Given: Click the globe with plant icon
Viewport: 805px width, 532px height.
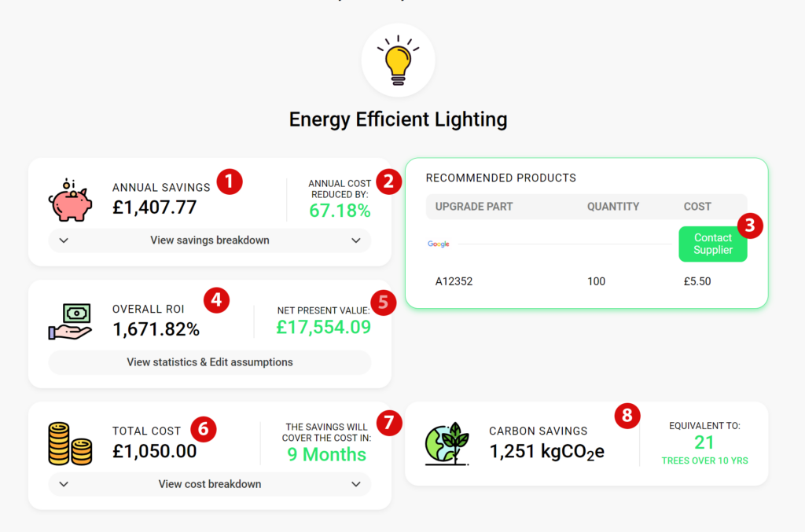Looking at the screenshot, I should click(x=447, y=444).
